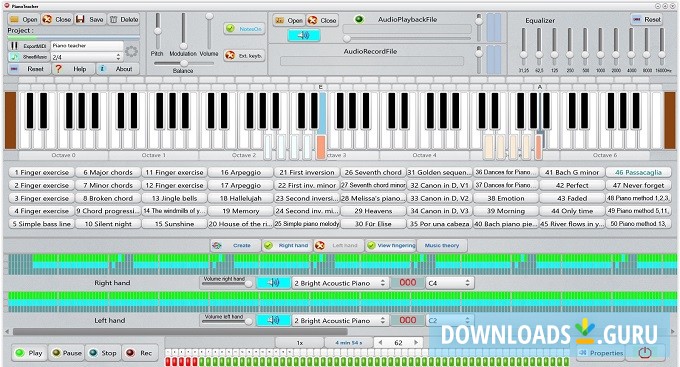Mute the left hand speaker button
The image size is (680, 367).
tap(274, 321)
